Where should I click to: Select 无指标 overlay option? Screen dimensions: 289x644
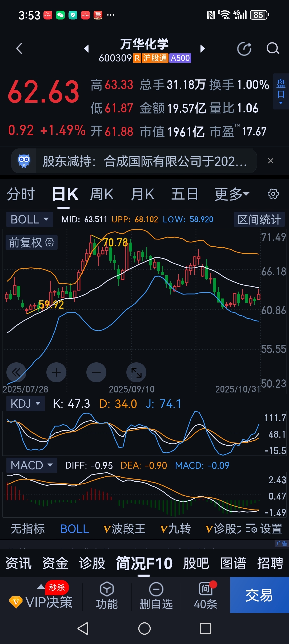[x=28, y=529]
